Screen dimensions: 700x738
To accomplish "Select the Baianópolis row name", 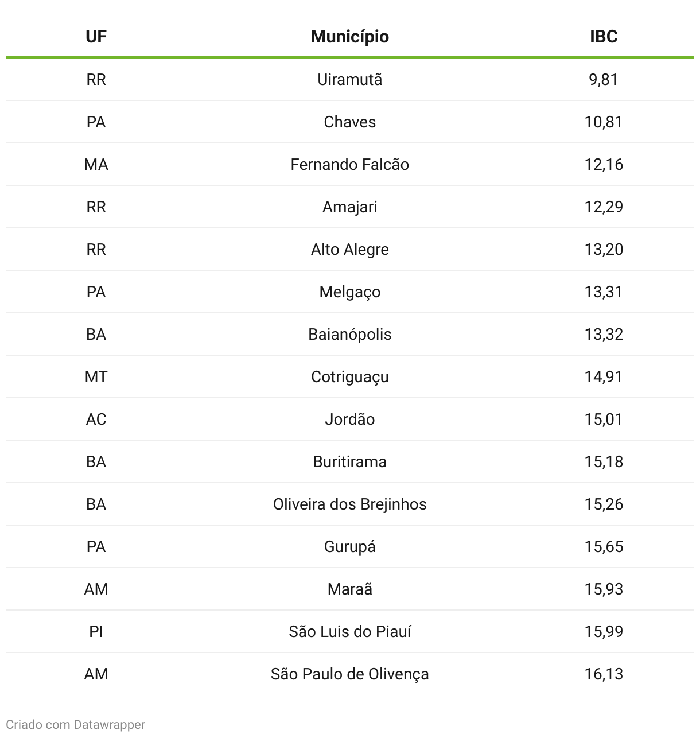I will [350, 334].
